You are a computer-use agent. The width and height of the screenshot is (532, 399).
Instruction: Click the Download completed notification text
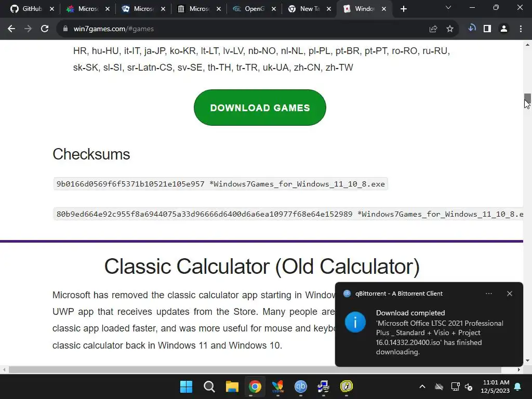(x=410, y=313)
